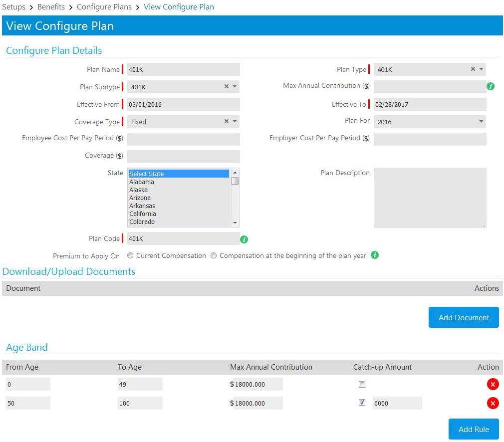Image resolution: width=504 pixels, height=442 pixels.
Task: Go to Configure Plans breadcrumb
Action: coord(104,7)
